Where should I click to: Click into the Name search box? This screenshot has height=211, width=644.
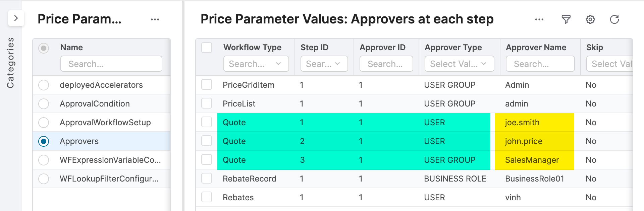tap(111, 64)
